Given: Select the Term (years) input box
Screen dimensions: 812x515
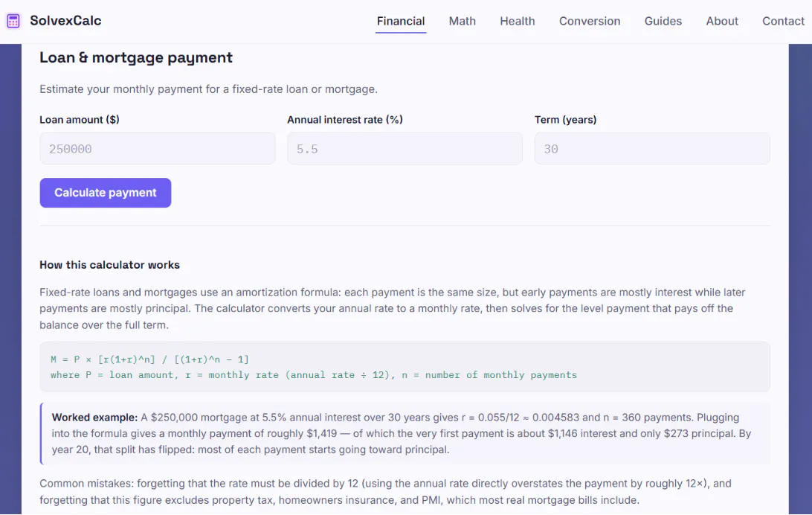Looking at the screenshot, I should pyautogui.click(x=652, y=149).
